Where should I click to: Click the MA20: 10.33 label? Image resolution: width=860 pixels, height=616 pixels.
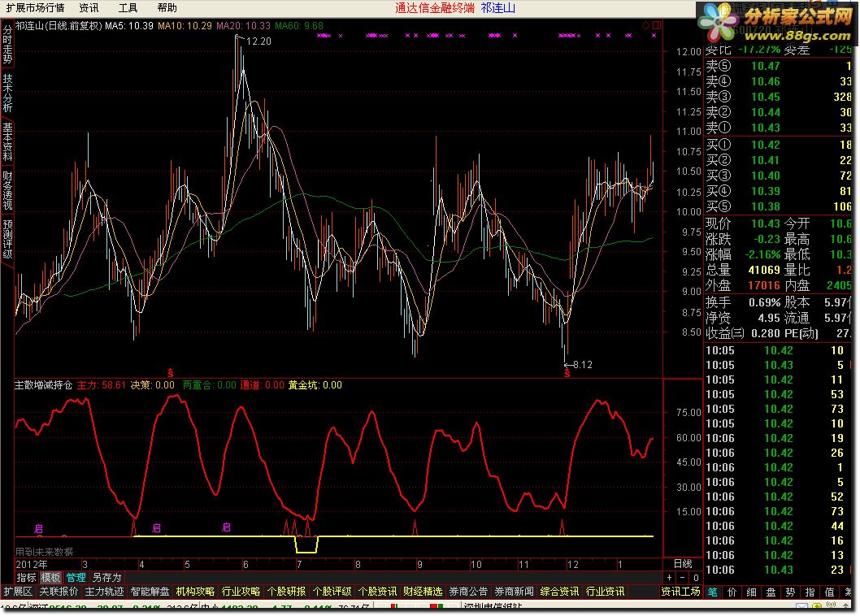244,26
